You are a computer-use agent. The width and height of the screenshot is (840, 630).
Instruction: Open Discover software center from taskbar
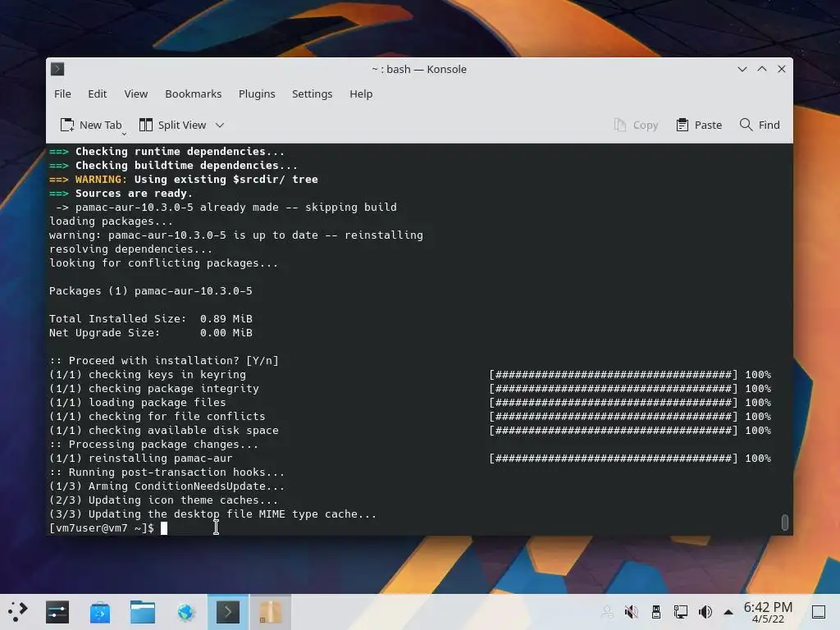click(x=100, y=612)
